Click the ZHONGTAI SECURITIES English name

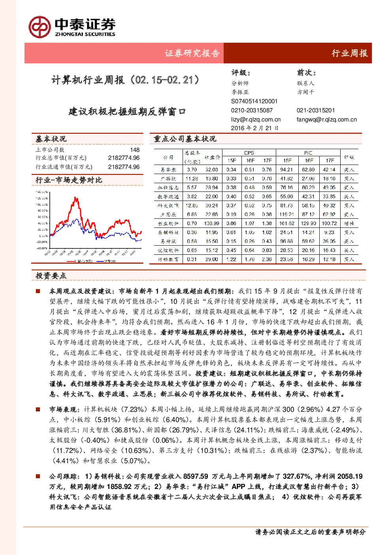tap(85, 34)
